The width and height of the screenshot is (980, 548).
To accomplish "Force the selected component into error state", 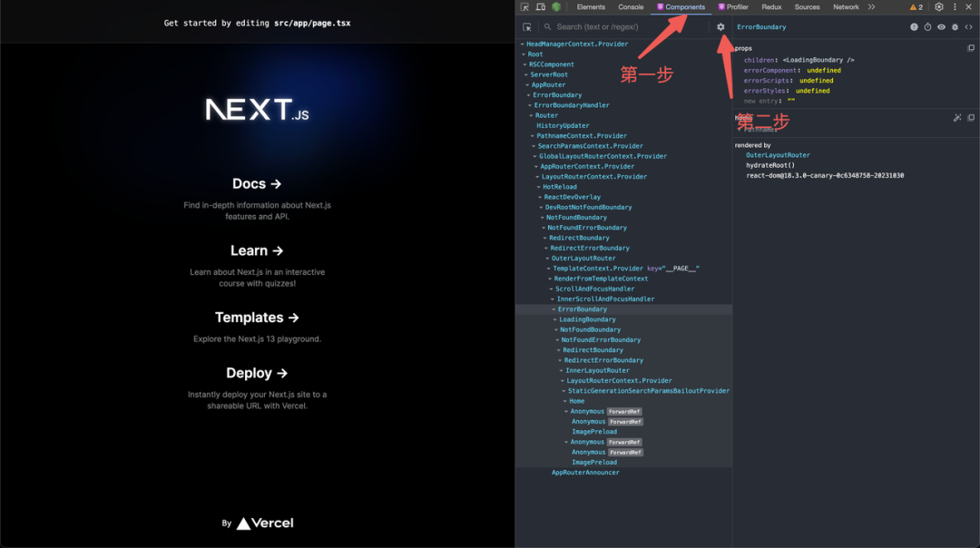I will (x=914, y=27).
